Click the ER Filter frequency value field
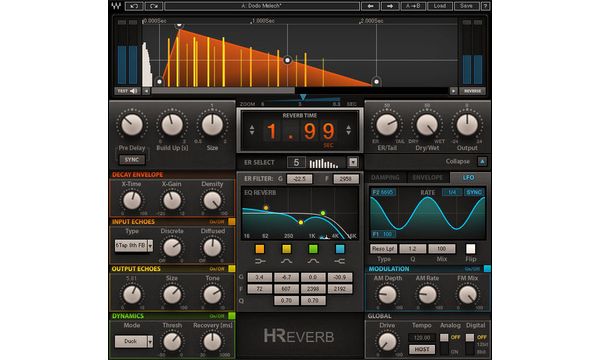 (346, 179)
